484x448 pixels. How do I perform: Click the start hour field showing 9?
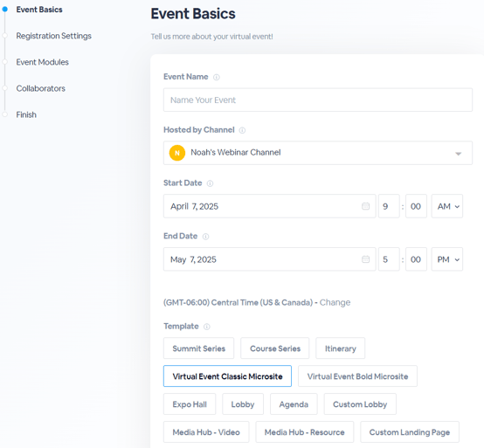point(389,206)
